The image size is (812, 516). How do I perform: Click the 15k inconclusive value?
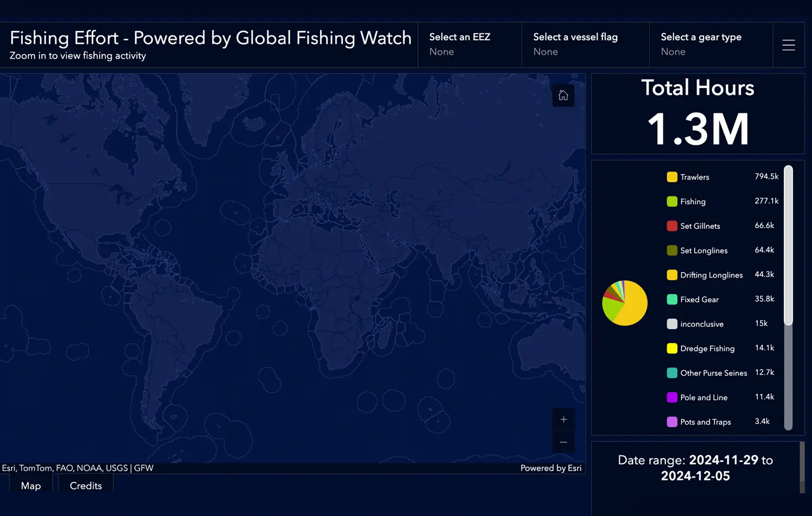pos(761,323)
